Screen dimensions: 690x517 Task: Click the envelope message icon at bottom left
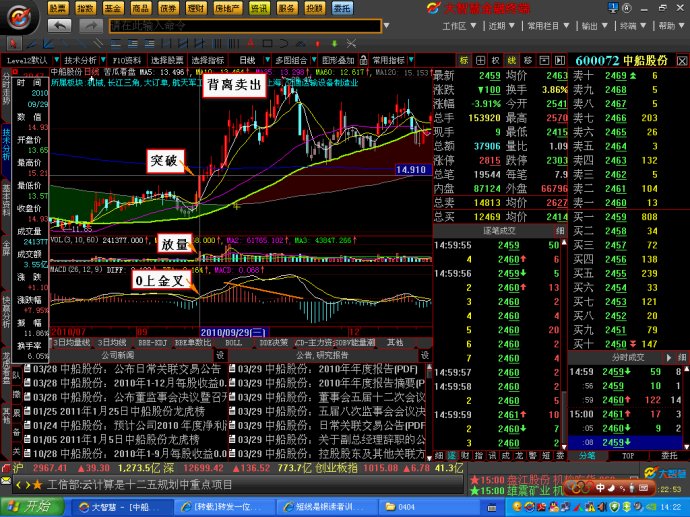coord(6,480)
